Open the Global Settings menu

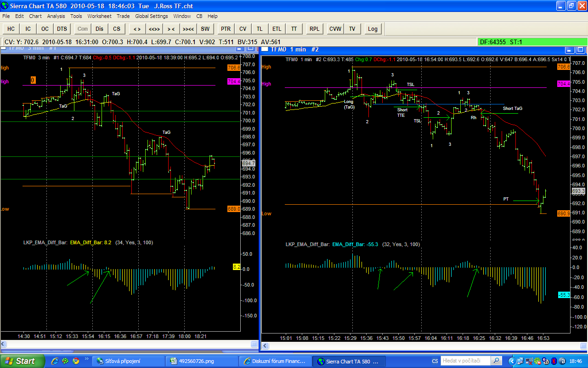151,16
